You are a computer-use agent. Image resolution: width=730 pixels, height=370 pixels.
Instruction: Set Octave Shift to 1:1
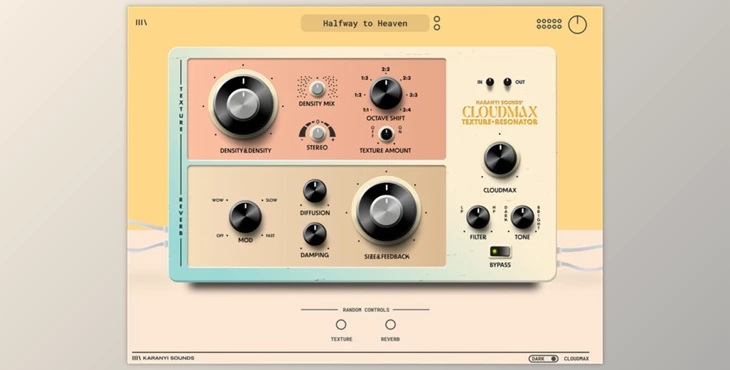(x=367, y=110)
